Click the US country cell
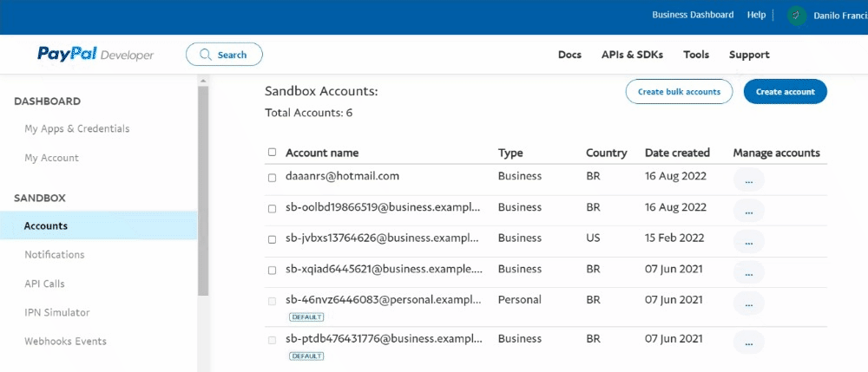Image resolution: width=868 pixels, height=372 pixels. click(594, 238)
